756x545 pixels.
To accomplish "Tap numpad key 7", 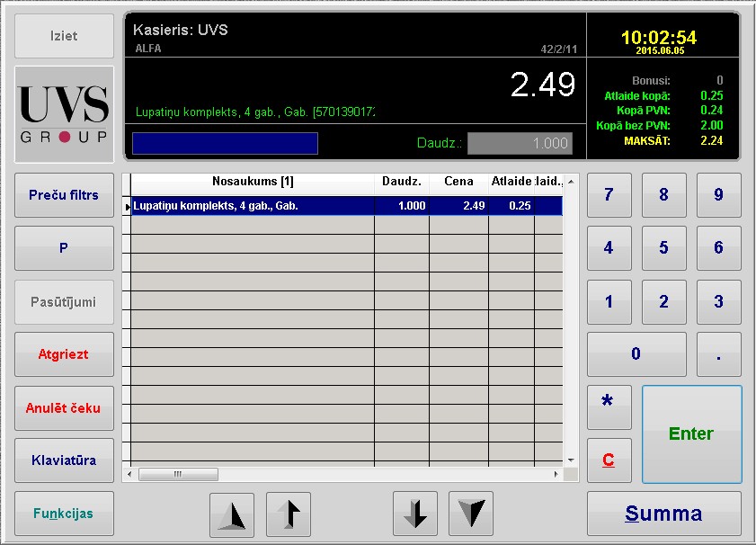I will point(609,195).
